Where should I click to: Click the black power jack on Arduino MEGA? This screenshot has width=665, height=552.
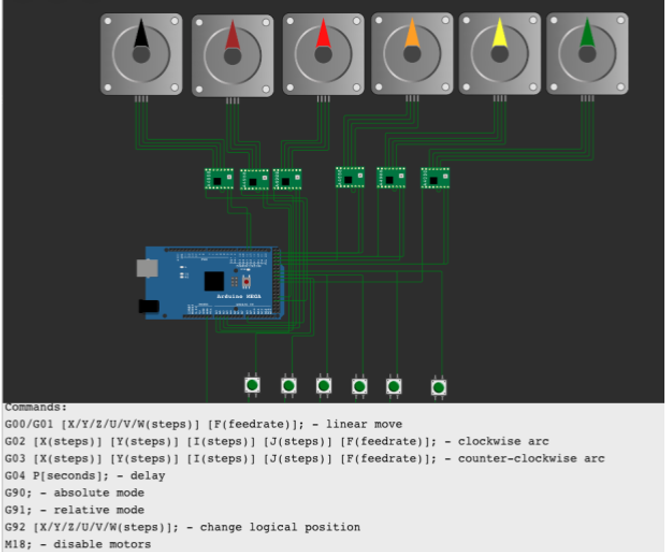(x=149, y=306)
